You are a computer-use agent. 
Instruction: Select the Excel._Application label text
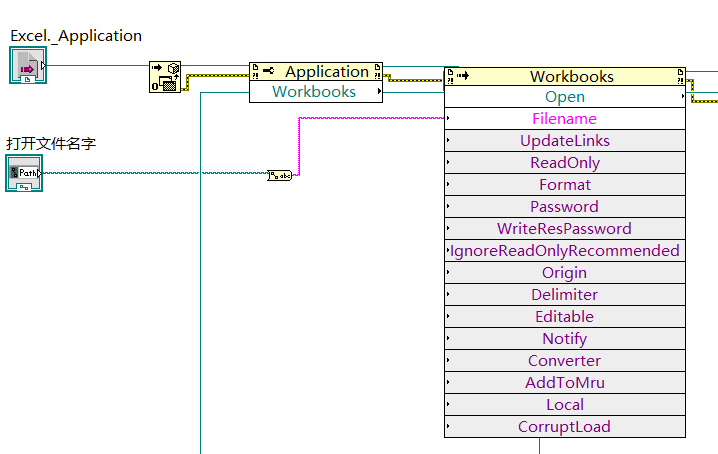76,36
